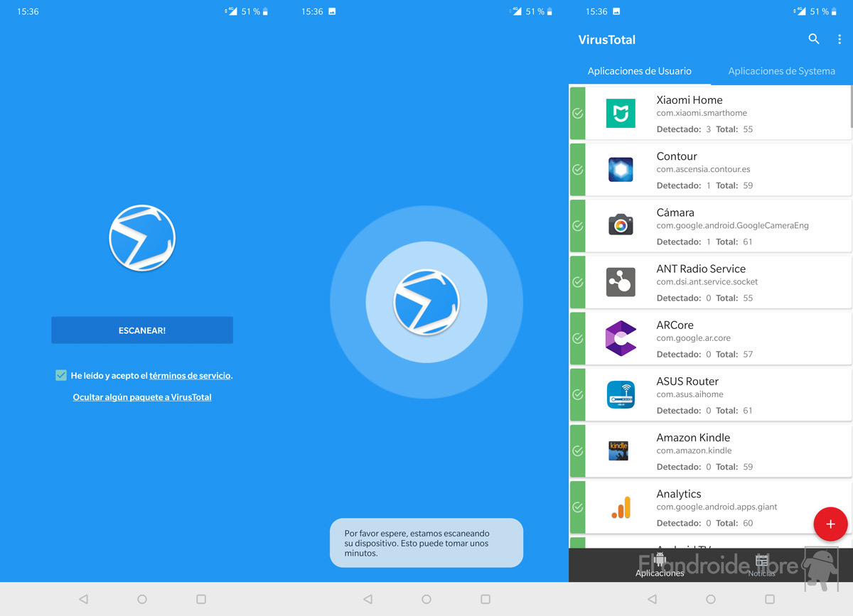
Task: Toggle the ARCore green check mark
Action: pos(578,338)
